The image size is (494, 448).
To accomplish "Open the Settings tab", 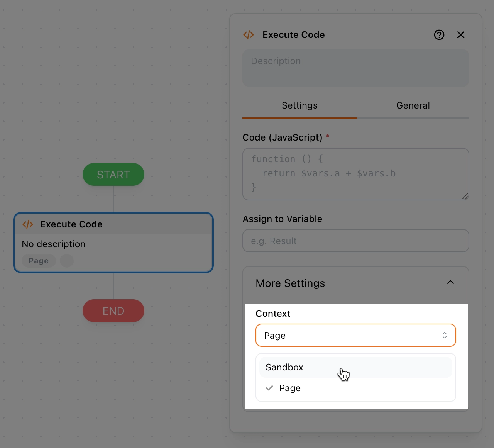I will [299, 105].
